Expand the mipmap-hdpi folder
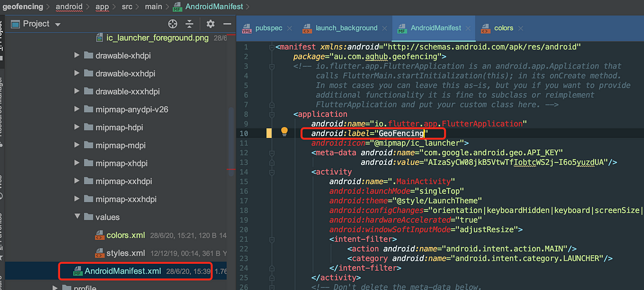 76,127
